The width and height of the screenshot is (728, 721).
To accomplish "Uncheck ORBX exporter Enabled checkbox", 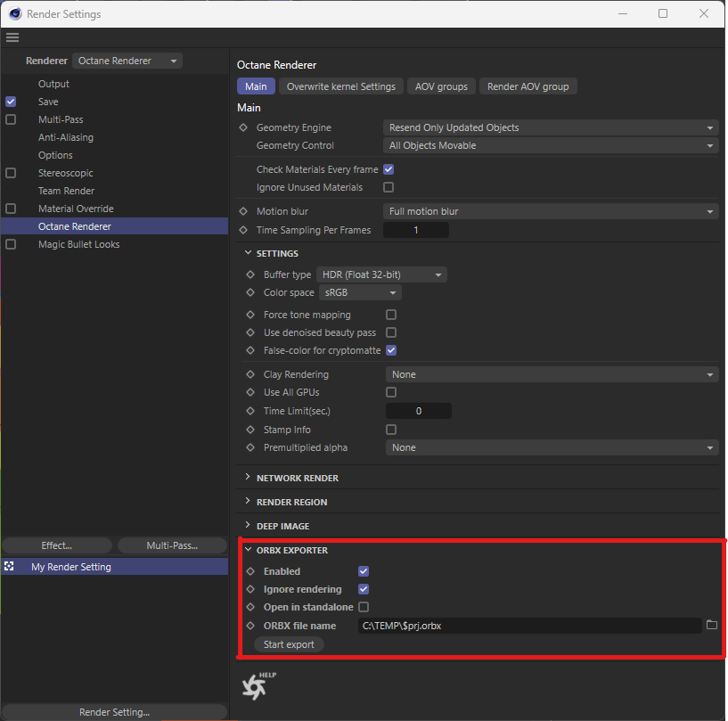I will click(x=364, y=571).
